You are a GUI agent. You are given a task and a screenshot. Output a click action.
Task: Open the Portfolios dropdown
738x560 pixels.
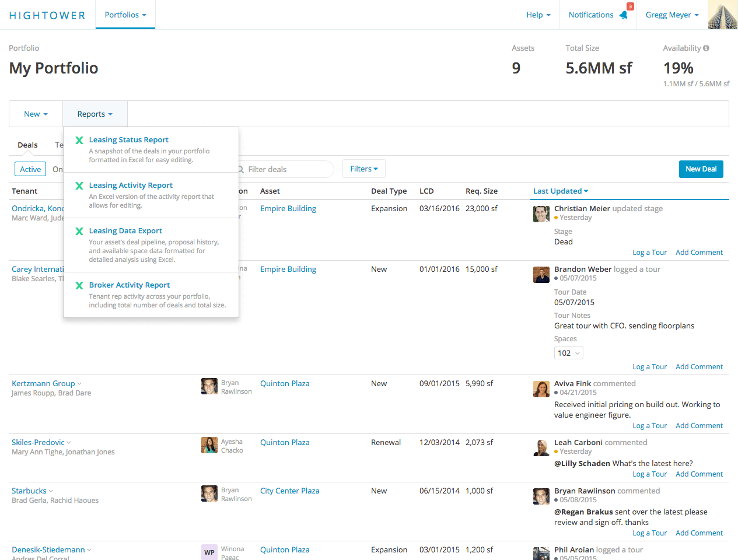coord(125,15)
